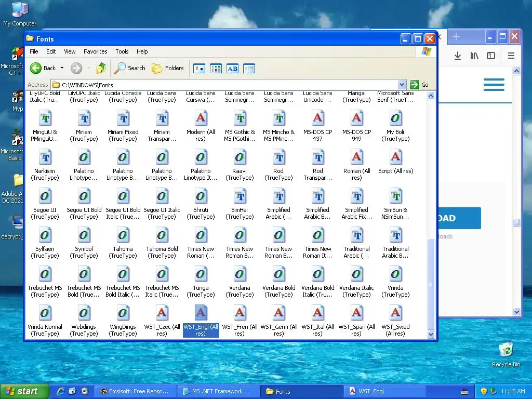The width and height of the screenshot is (532, 399).
Task: Toggle sidebar icon in browser window
Action: point(490,56)
